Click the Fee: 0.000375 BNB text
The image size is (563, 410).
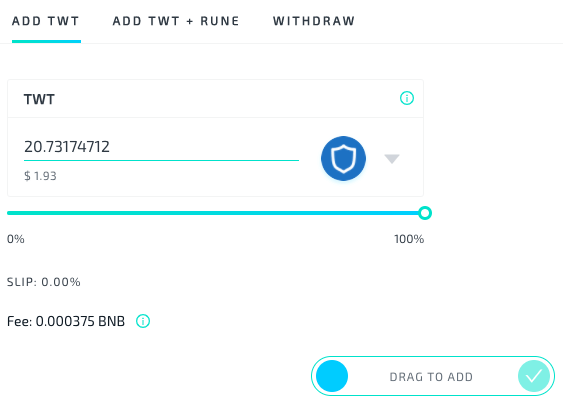[x=66, y=321]
